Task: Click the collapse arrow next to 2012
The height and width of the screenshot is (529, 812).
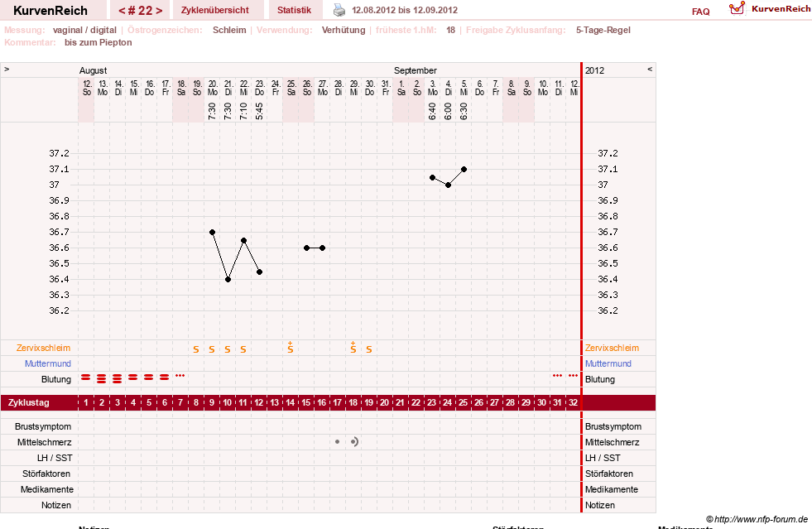Action: click(x=650, y=69)
